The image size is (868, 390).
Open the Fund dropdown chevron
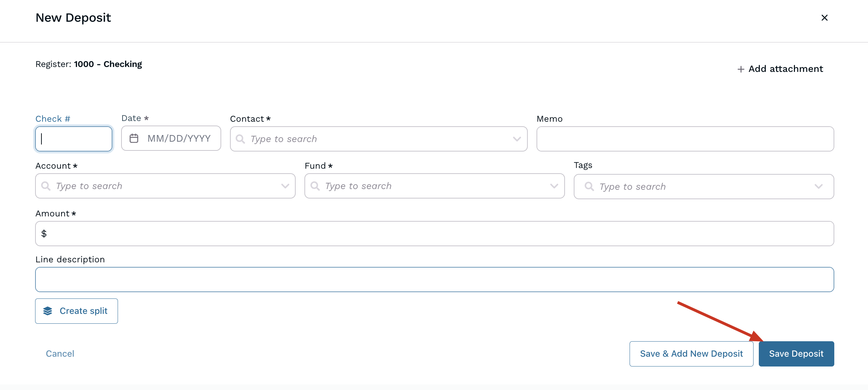click(554, 186)
